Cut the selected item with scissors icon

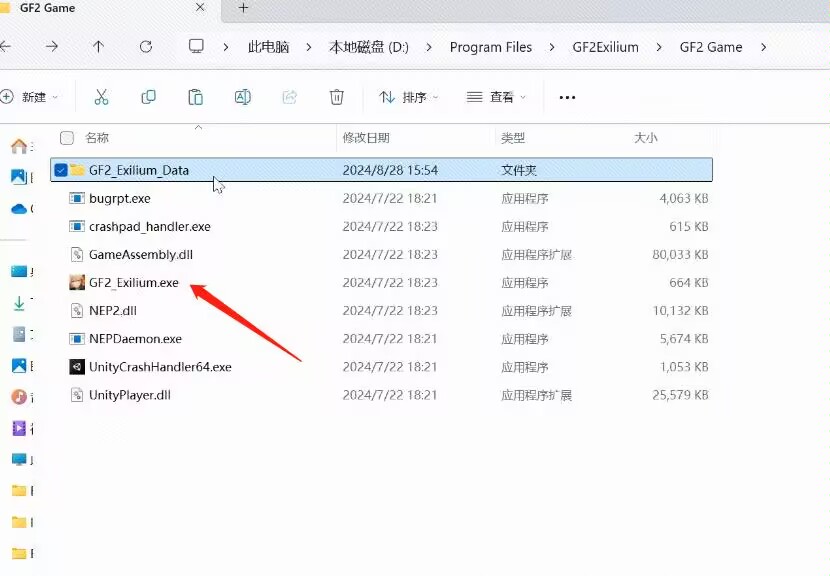pyautogui.click(x=101, y=97)
